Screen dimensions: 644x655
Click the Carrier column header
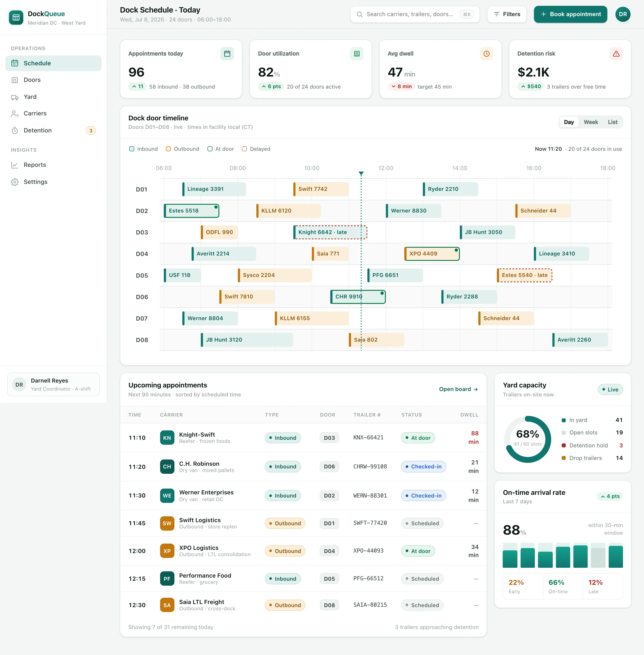pyautogui.click(x=171, y=415)
